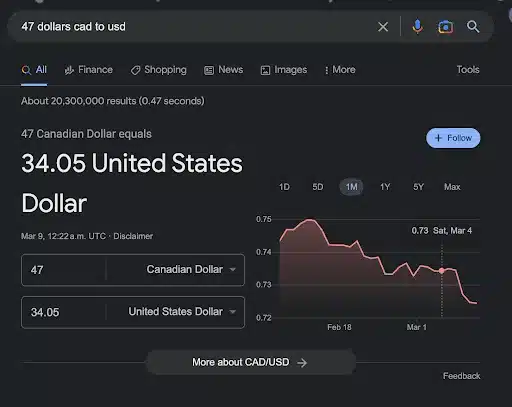Open More about CAD/USD
The height and width of the screenshot is (407, 512).
[x=251, y=362]
